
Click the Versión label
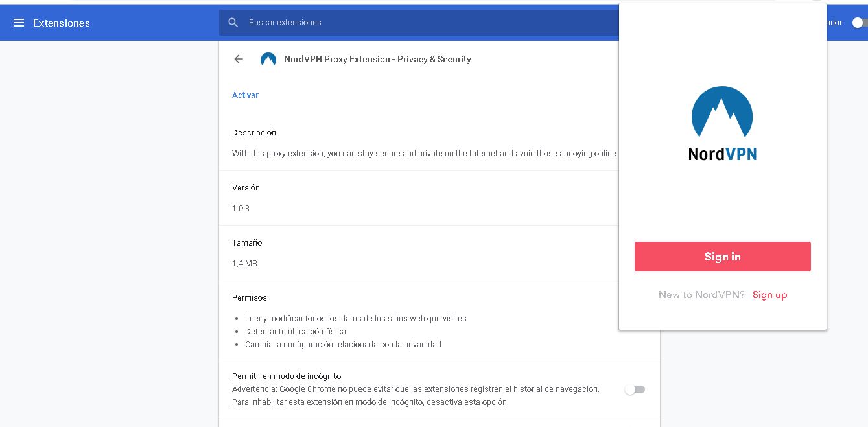tap(246, 187)
